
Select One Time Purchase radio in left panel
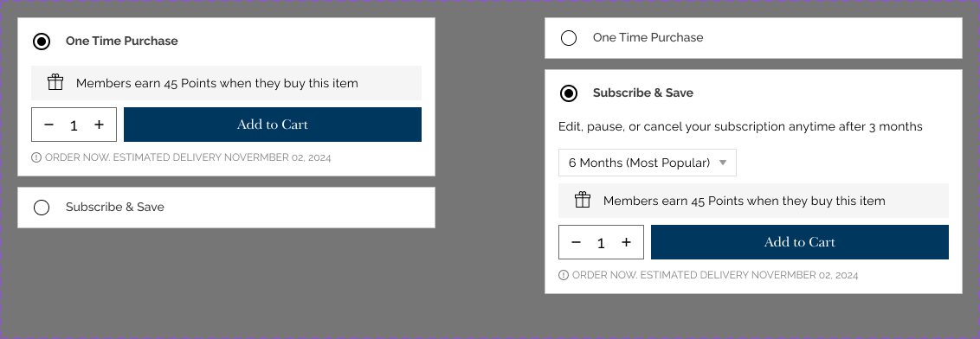tap(42, 42)
